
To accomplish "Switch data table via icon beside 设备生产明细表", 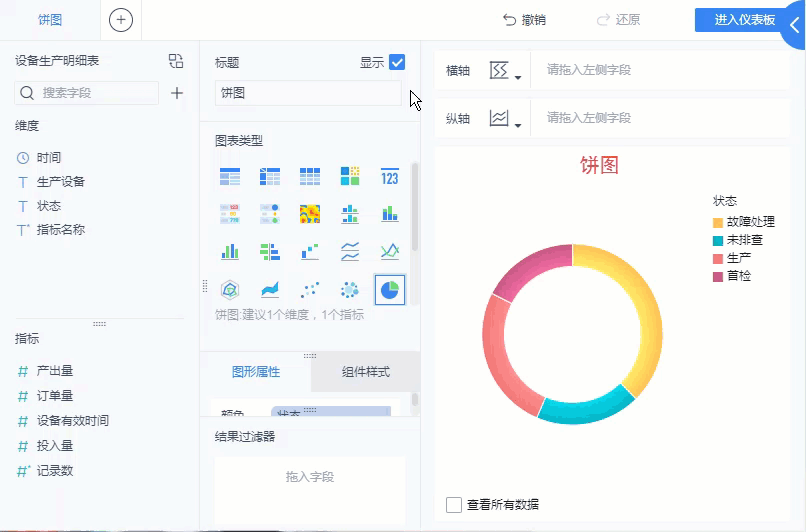I will [x=176, y=61].
